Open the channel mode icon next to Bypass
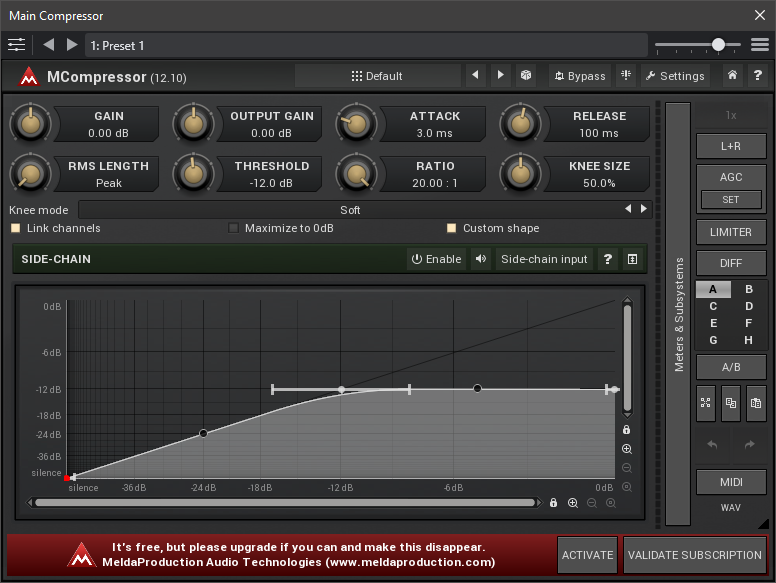The width and height of the screenshot is (776, 583). click(626, 75)
